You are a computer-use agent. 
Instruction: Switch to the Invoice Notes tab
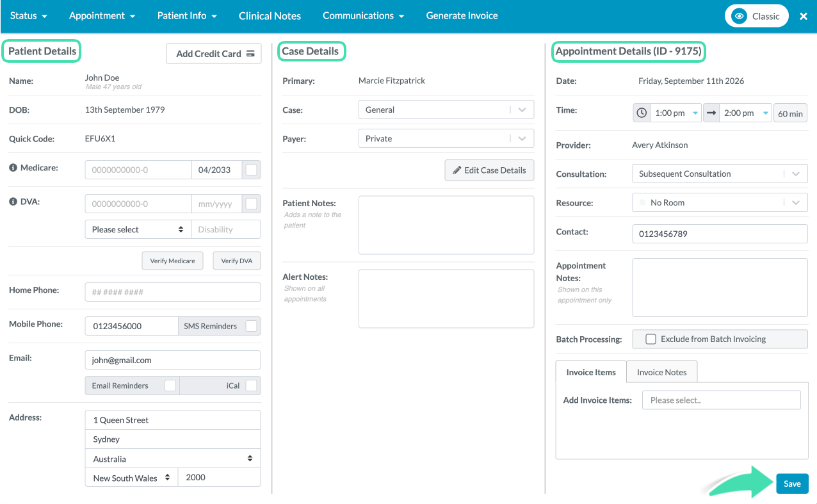point(661,372)
